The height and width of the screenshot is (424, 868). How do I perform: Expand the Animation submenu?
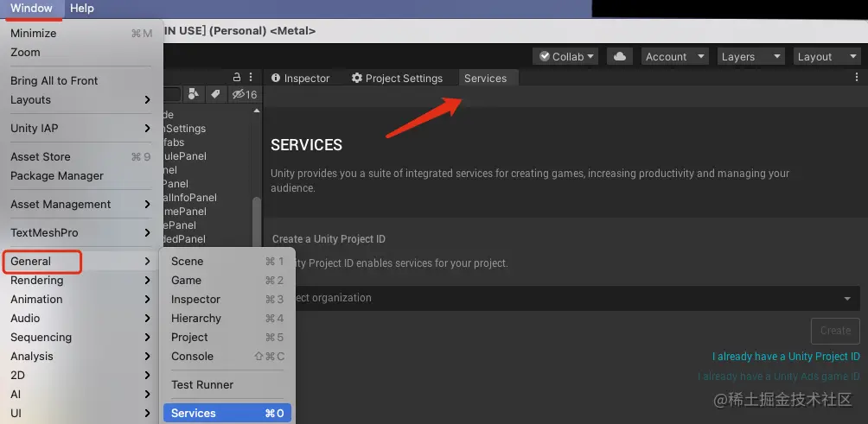pyautogui.click(x=81, y=299)
